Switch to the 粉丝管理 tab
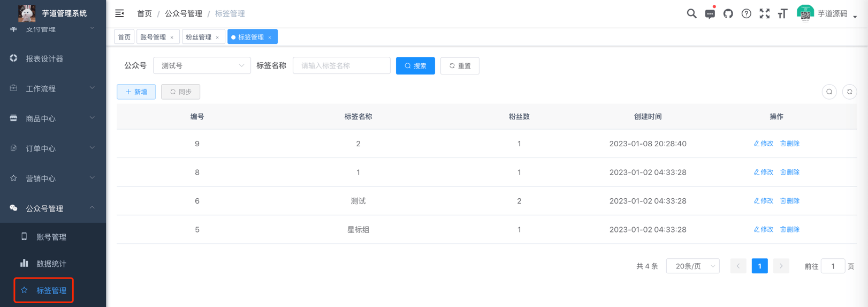This screenshot has height=307, width=868. click(x=199, y=37)
